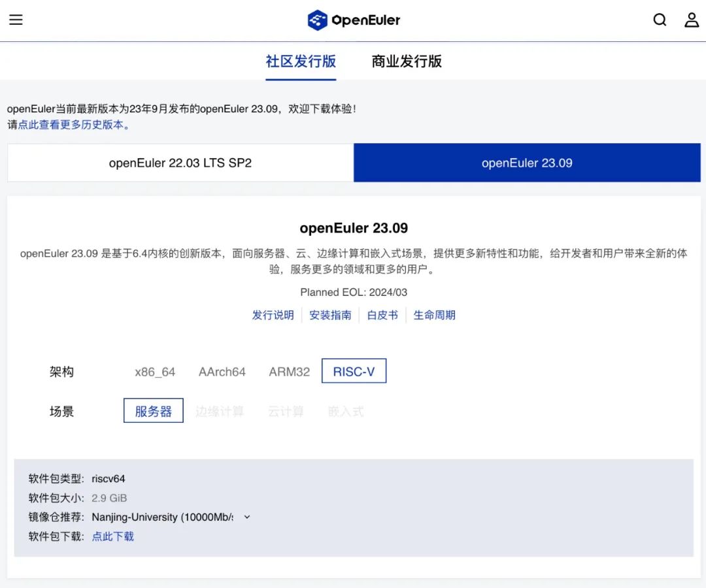Choose x86_64 architecture option
This screenshot has width=706, height=588.
click(155, 372)
